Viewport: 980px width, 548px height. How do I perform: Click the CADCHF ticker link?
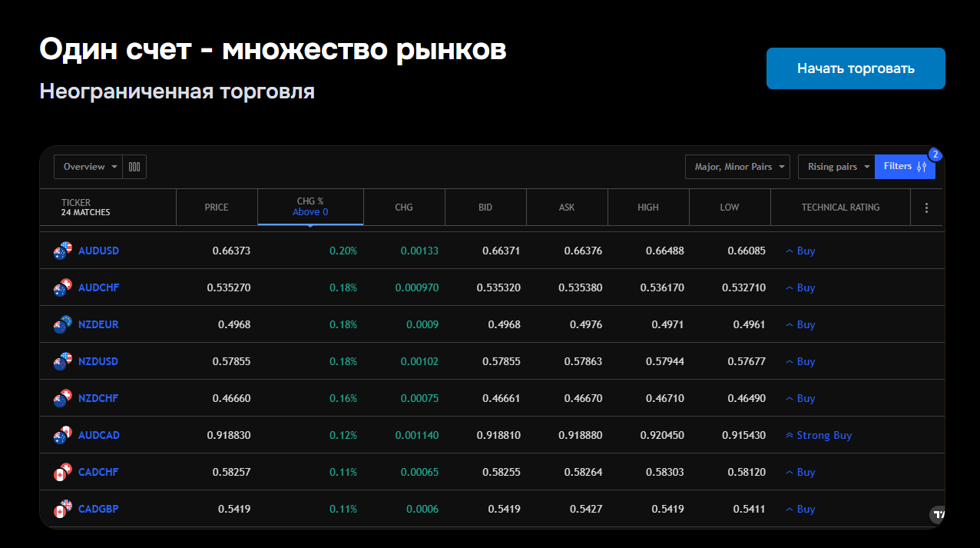coord(98,472)
